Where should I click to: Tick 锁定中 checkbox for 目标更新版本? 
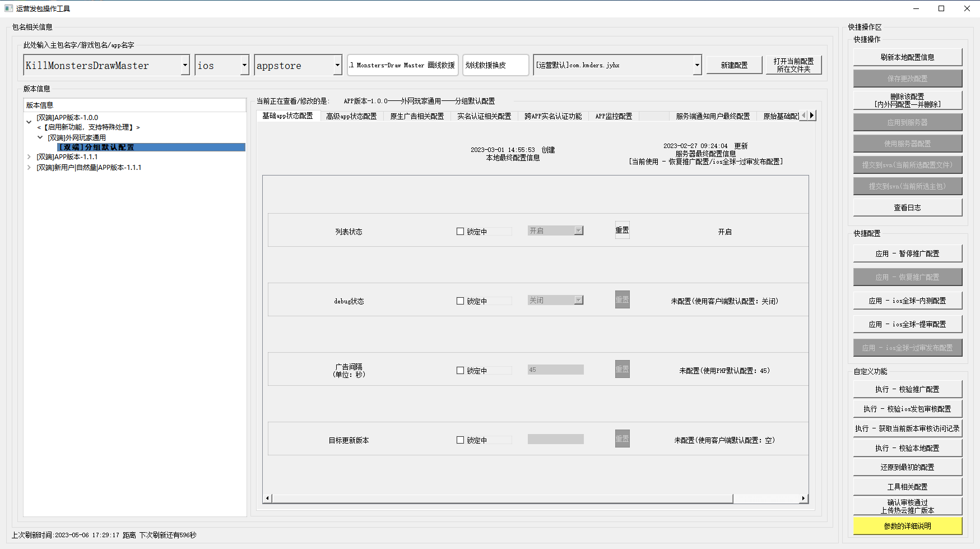click(x=460, y=440)
